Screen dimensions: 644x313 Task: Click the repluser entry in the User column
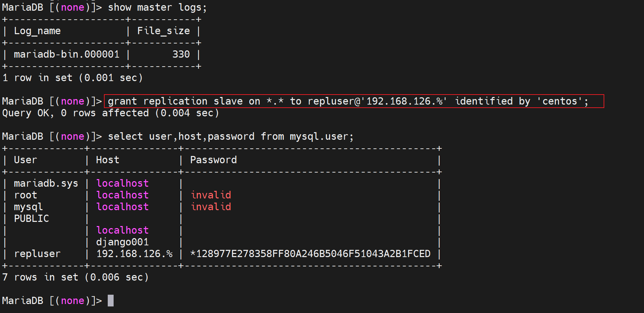tap(37, 254)
